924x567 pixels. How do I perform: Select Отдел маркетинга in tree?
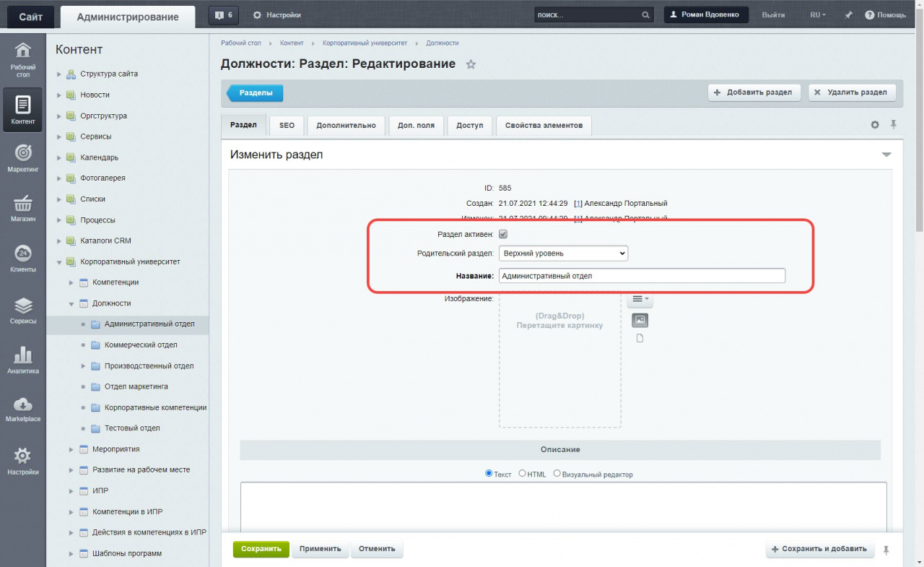136,387
